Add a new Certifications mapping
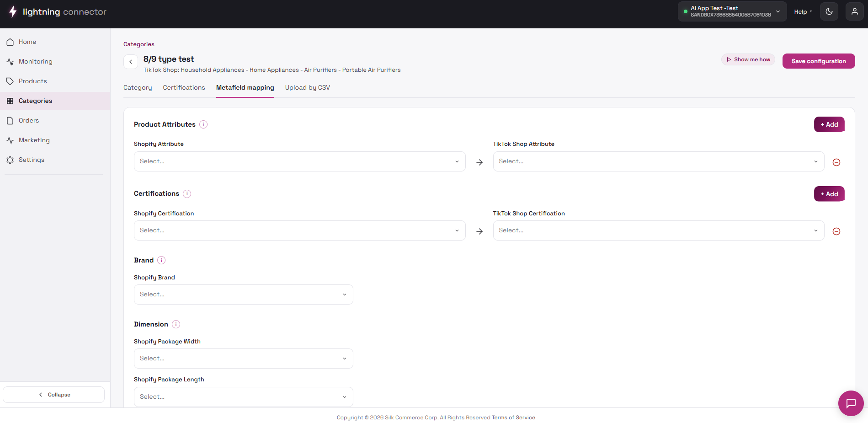Image resolution: width=868 pixels, height=423 pixels. coord(829,194)
